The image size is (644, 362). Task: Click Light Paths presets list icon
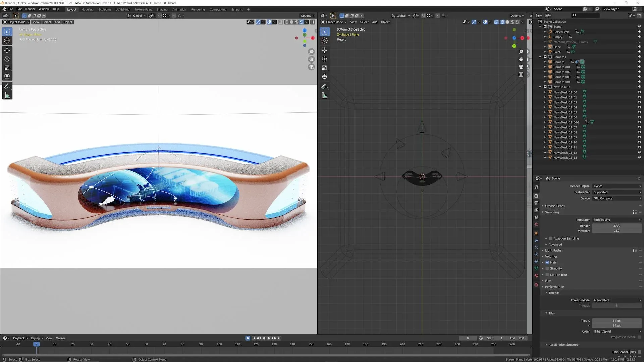pyautogui.click(x=635, y=250)
